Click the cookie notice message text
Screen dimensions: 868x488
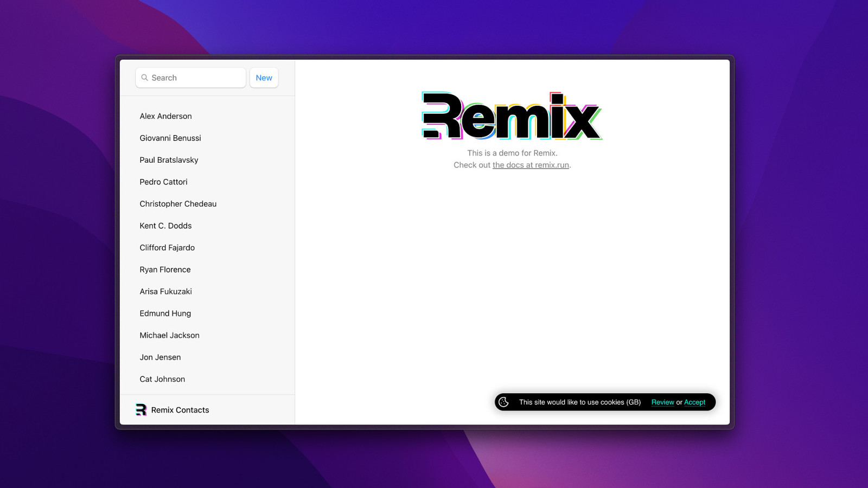point(580,402)
